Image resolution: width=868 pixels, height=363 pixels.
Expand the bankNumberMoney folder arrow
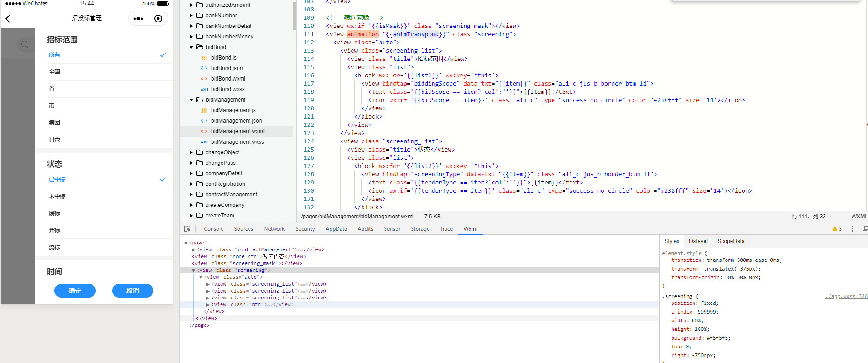(x=191, y=37)
